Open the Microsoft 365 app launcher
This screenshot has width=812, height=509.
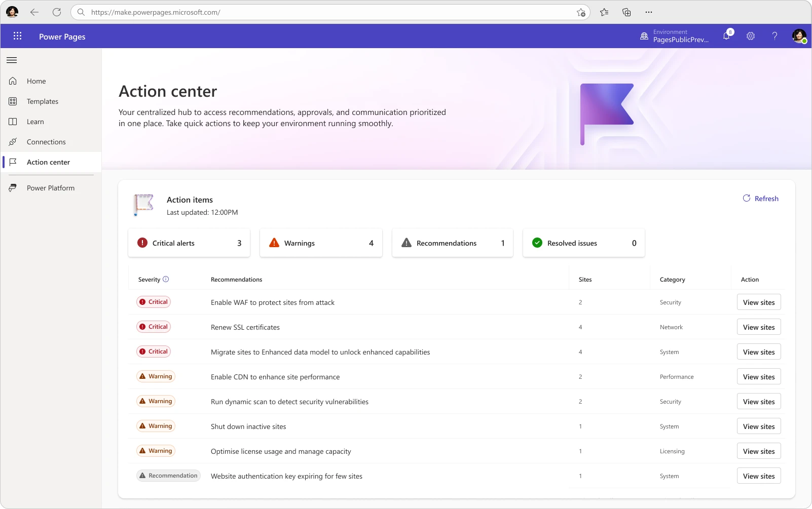point(17,36)
